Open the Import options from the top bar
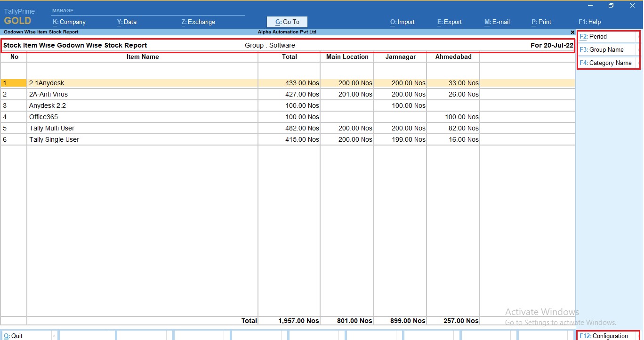 [402, 22]
